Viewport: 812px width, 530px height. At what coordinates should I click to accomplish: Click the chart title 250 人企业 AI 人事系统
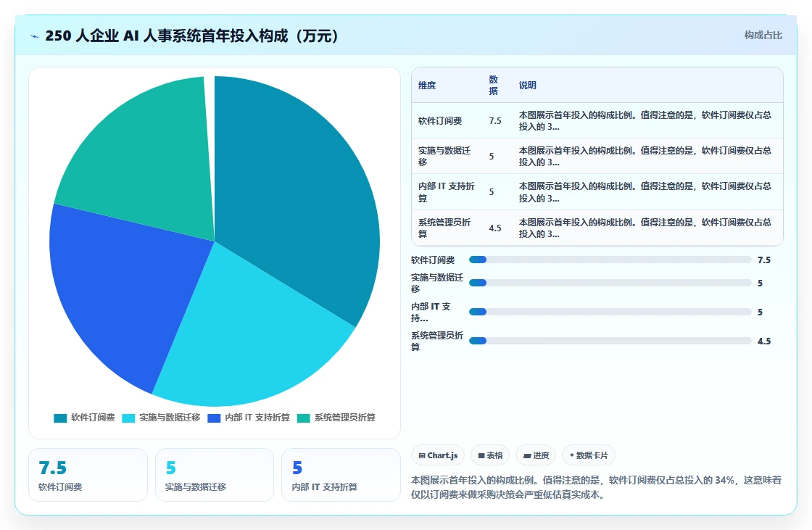pos(191,36)
